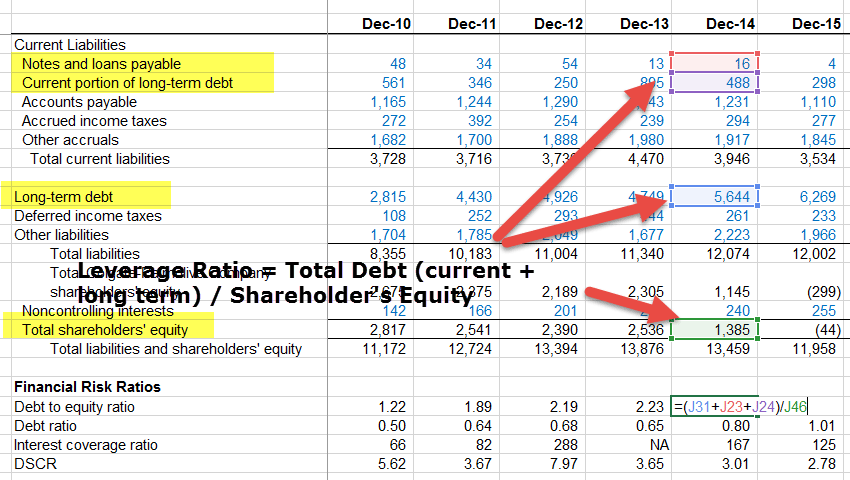Select Dec-15 accounts payable value 1,110
The height and width of the screenshot is (480, 850).
click(x=818, y=101)
